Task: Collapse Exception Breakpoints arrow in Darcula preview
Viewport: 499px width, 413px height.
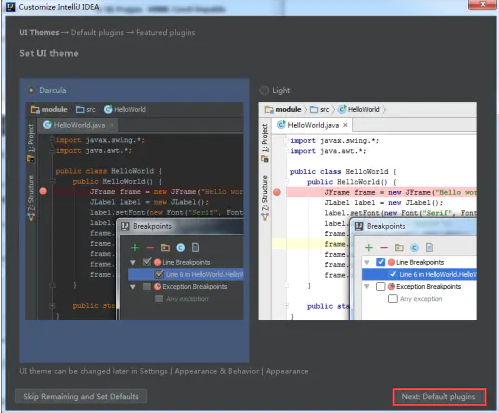Action: click(133, 287)
